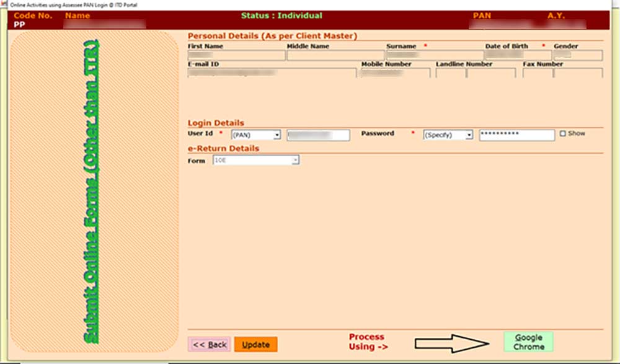Click the User Id text input
Screen dimensions: 620x364
[x=318, y=135]
